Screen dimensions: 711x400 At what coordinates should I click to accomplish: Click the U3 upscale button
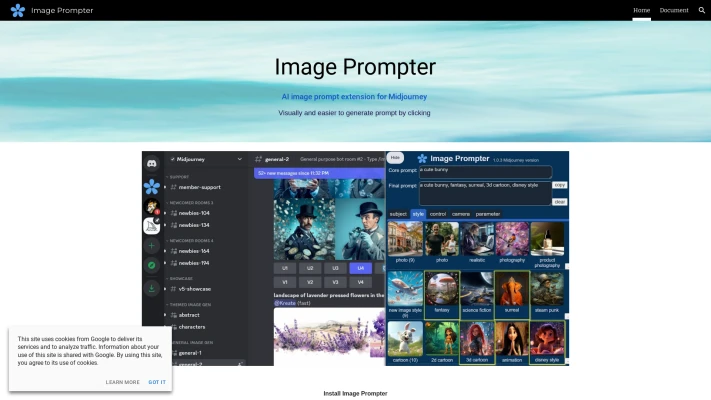point(335,268)
